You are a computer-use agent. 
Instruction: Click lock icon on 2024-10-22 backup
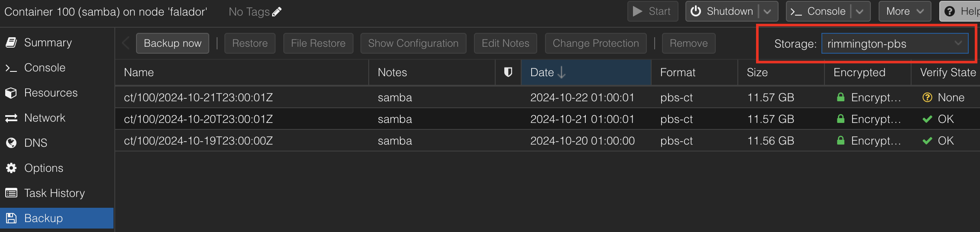click(x=840, y=97)
